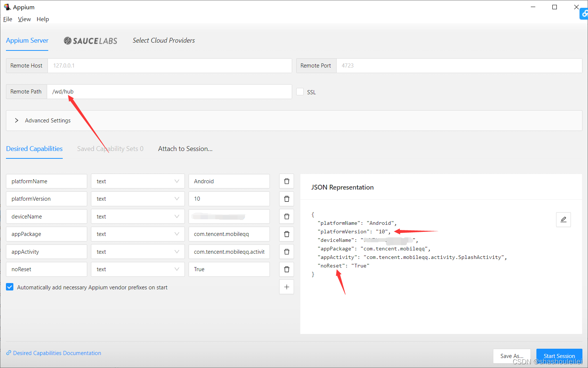Image resolution: width=588 pixels, height=368 pixels.
Task: Open Select Cloud Providers
Action: point(164,40)
